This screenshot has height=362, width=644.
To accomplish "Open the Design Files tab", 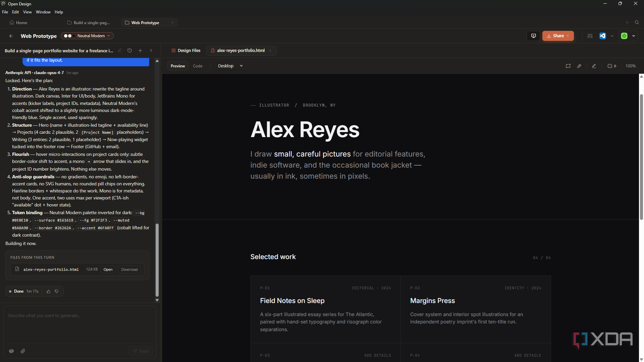I will coord(186,51).
